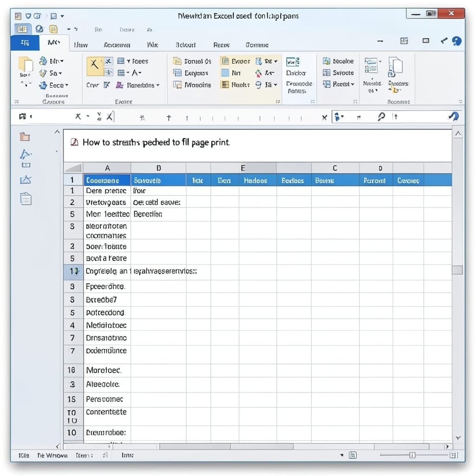Click the Dkanoocle fiones button
This screenshot has height=476, width=476.
299,87
